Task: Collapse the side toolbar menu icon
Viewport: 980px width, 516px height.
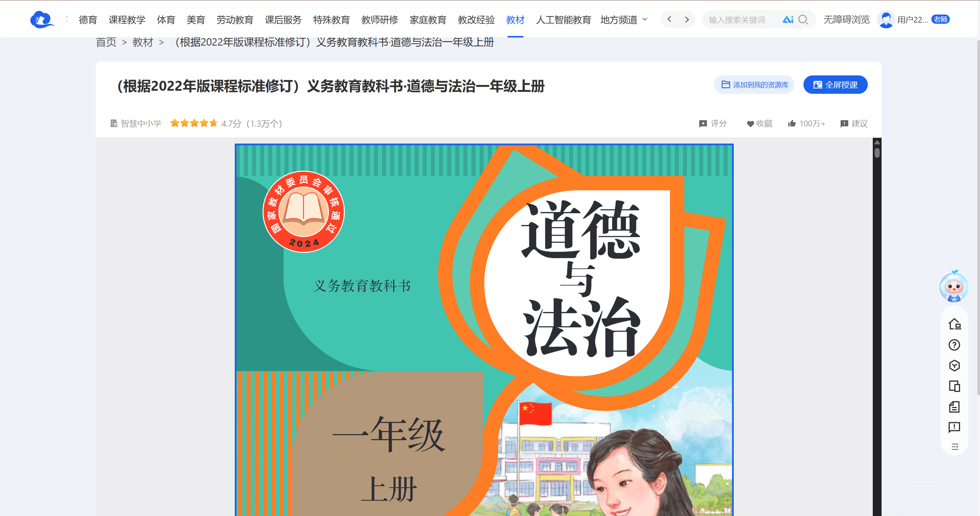Action: click(x=955, y=447)
